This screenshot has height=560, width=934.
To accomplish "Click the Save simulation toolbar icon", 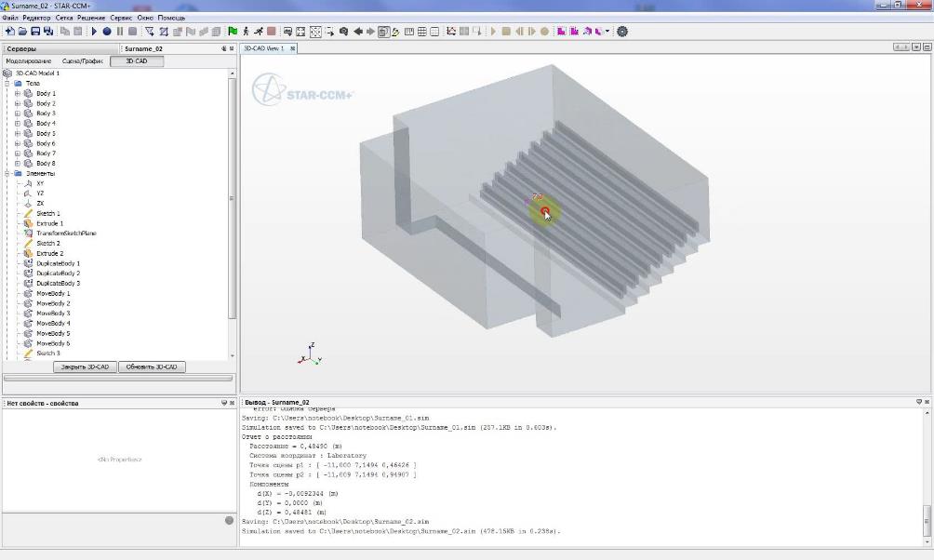I will pos(35,32).
